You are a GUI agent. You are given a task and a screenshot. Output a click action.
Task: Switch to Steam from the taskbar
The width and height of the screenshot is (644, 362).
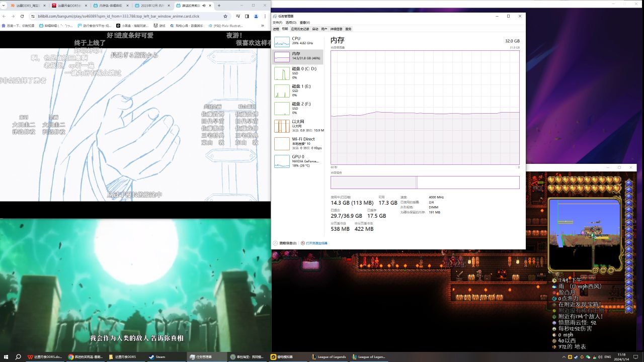167,357
